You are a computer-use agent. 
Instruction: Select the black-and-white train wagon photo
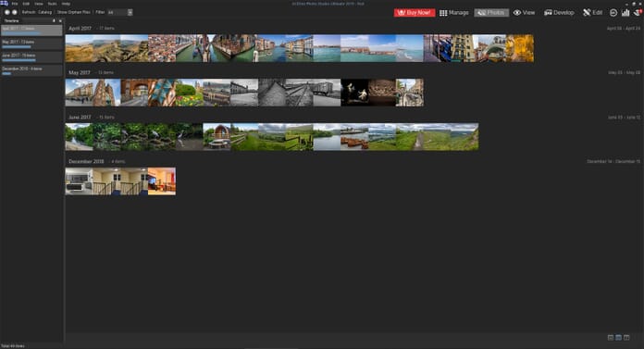[x=327, y=93]
